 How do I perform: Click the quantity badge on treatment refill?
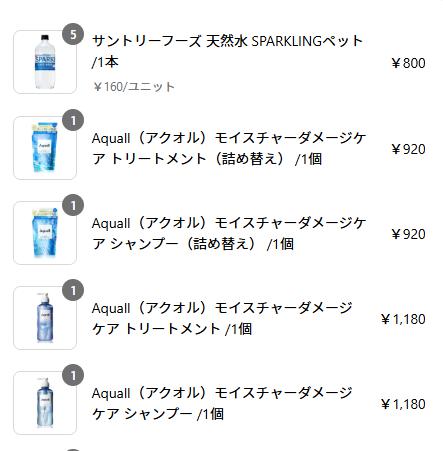point(73,120)
